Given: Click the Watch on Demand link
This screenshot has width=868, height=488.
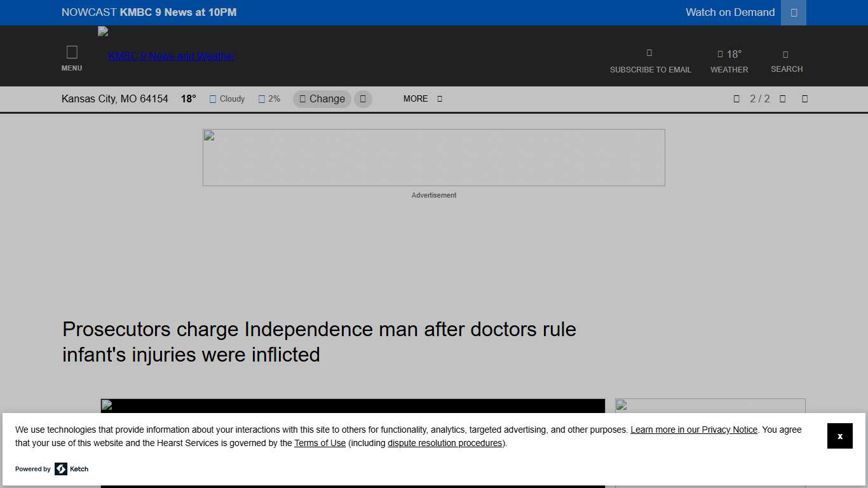Looking at the screenshot, I should (730, 13).
